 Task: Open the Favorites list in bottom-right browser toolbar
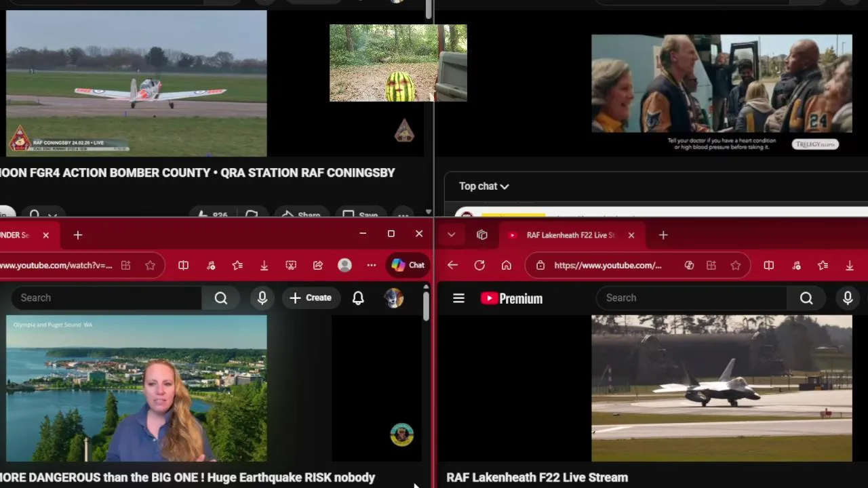click(823, 266)
